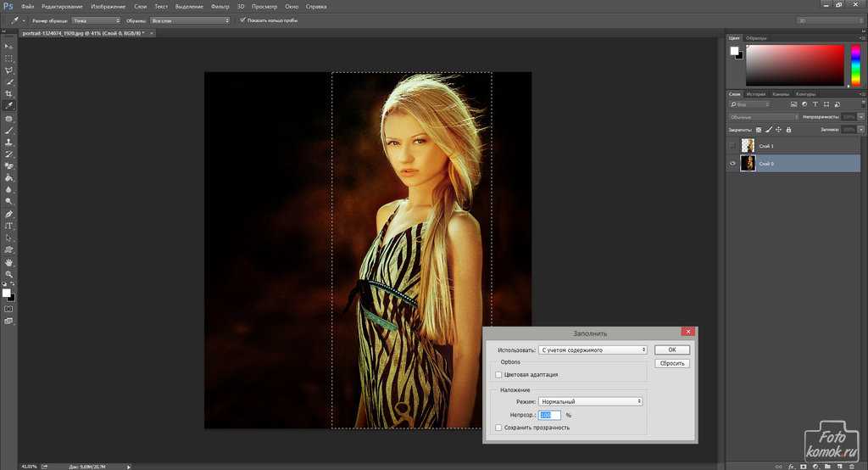Lock transparent pixels of layer
The width and height of the screenshot is (868, 470).
[x=759, y=130]
